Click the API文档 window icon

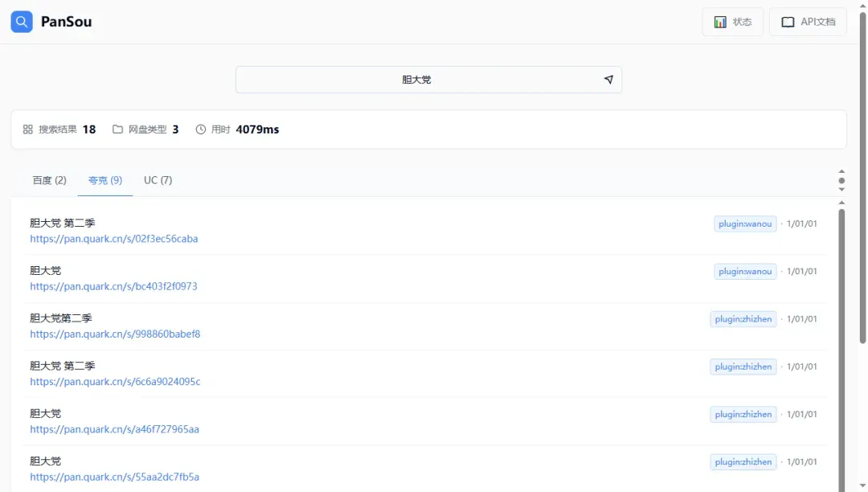coord(788,22)
